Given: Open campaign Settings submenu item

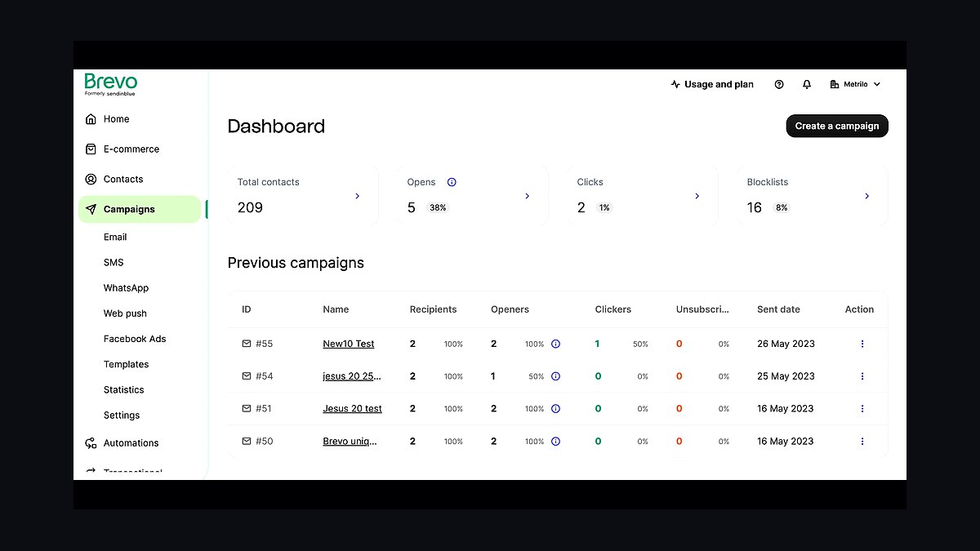Looking at the screenshot, I should click(x=122, y=415).
